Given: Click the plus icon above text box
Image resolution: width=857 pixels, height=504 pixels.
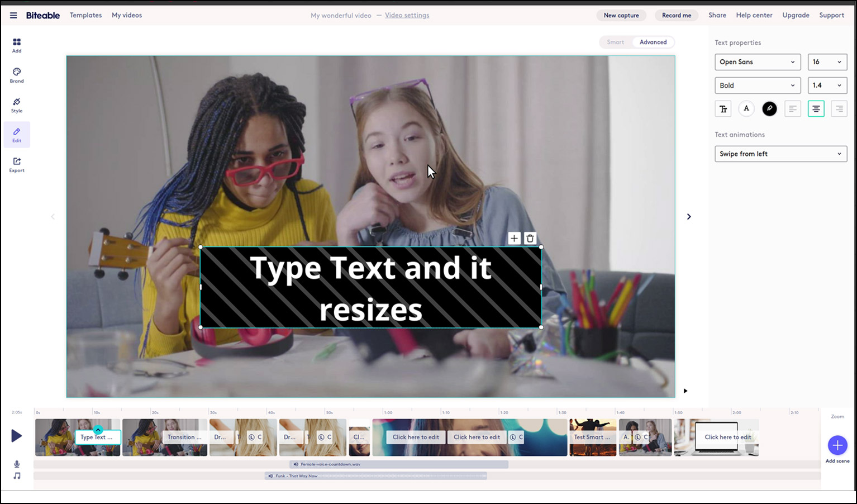Looking at the screenshot, I should [x=514, y=239].
